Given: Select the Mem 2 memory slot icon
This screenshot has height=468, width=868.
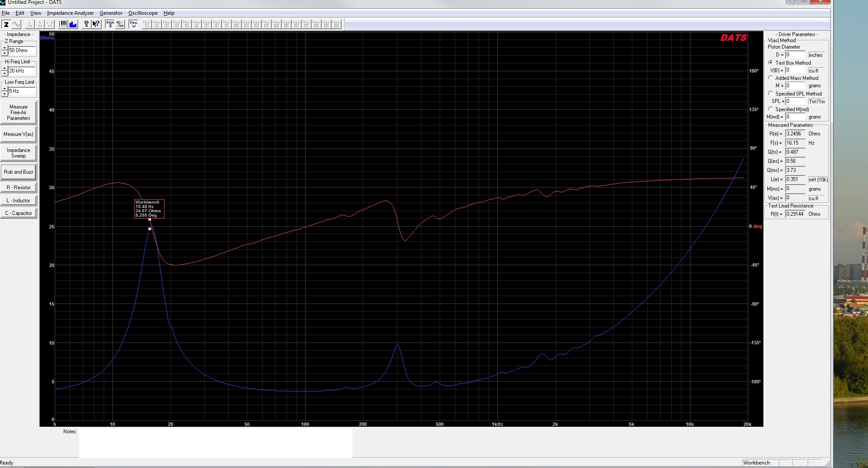Looking at the screenshot, I should [x=157, y=24].
